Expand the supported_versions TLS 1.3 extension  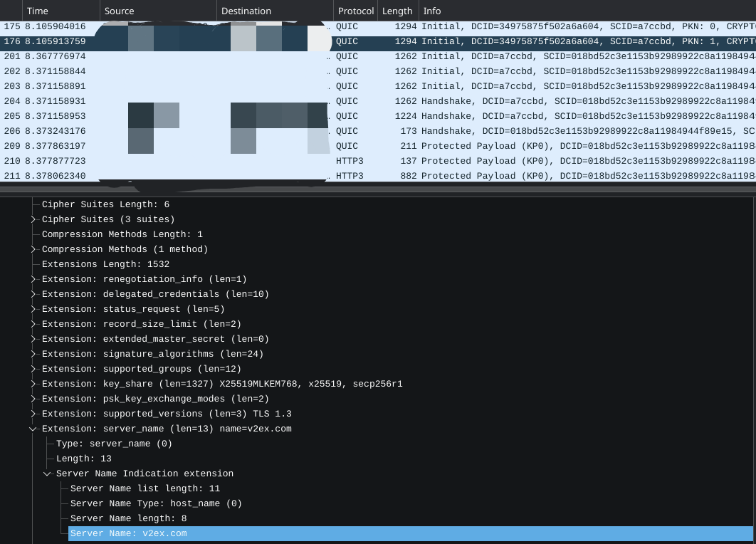(33, 414)
